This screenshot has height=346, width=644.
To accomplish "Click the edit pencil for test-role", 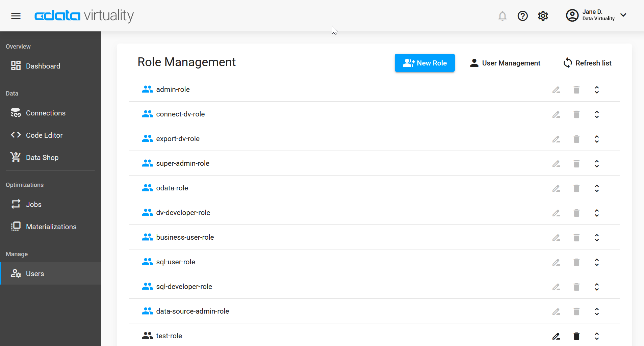I will pos(556,336).
